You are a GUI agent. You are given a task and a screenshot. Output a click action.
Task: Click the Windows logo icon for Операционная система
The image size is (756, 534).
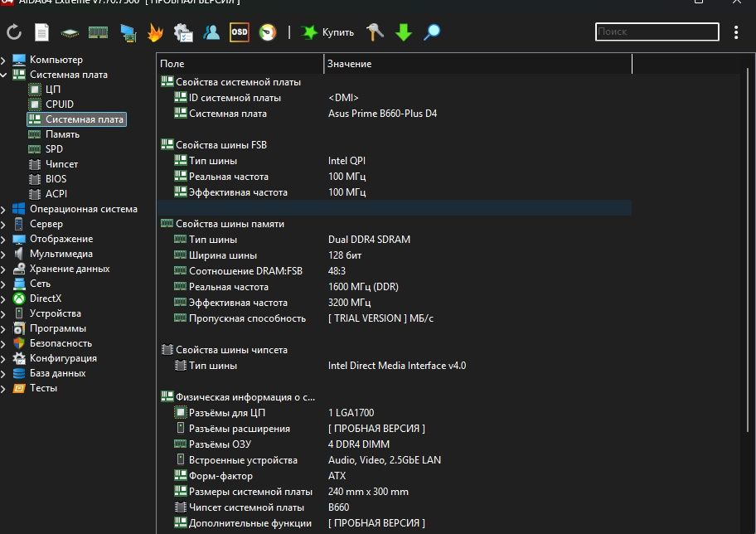pyautogui.click(x=19, y=209)
